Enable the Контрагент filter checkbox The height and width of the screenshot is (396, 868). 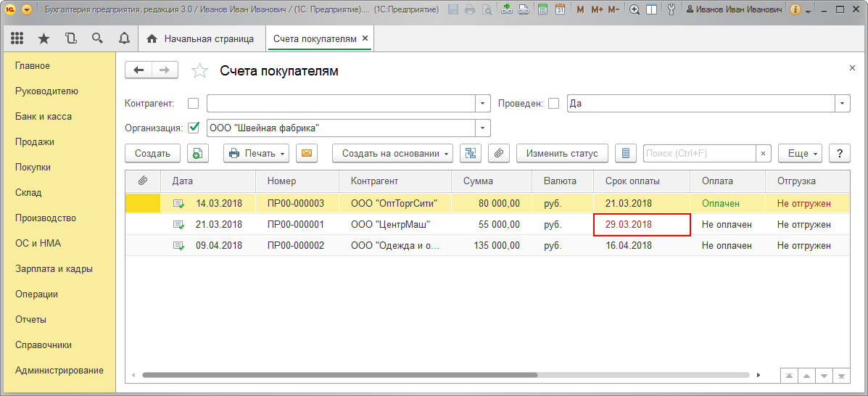[193, 104]
